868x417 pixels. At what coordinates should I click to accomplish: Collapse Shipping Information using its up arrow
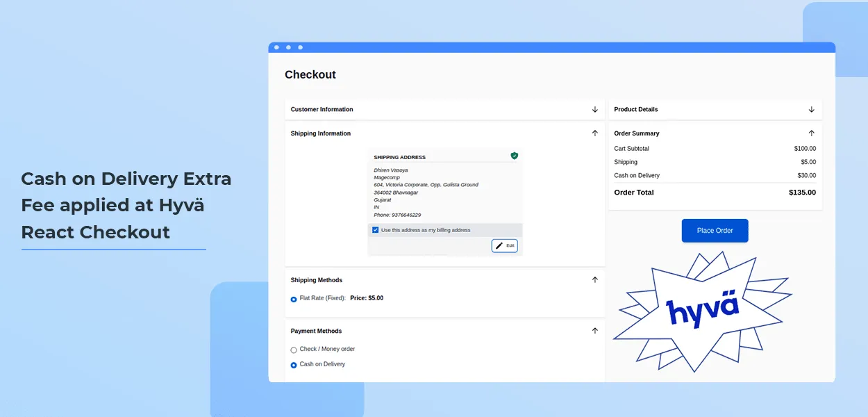pos(594,133)
